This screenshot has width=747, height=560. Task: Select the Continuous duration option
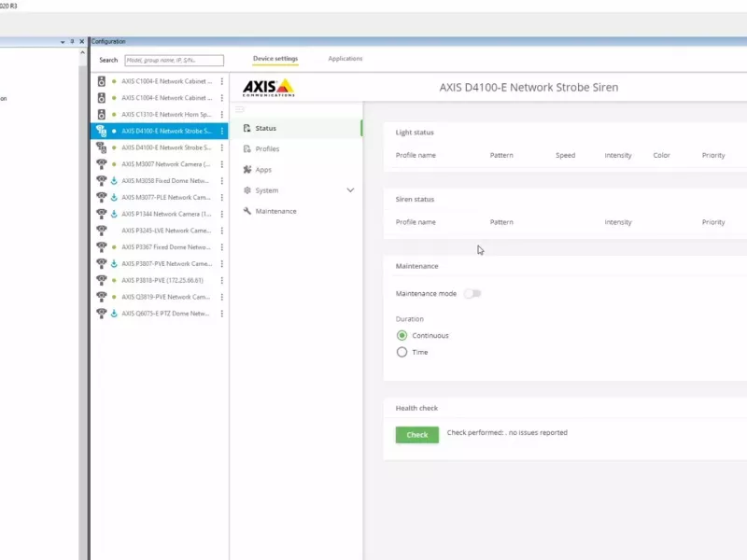click(x=402, y=335)
